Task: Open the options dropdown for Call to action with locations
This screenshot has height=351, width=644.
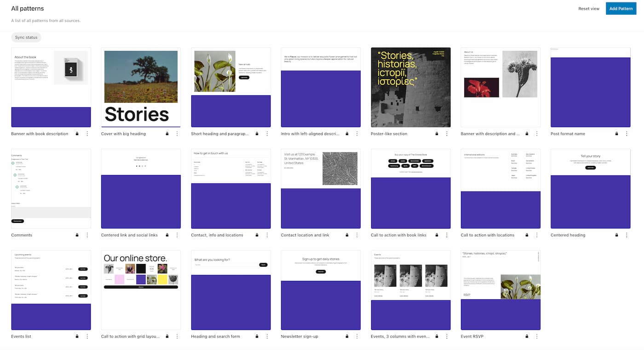Action: click(536, 235)
